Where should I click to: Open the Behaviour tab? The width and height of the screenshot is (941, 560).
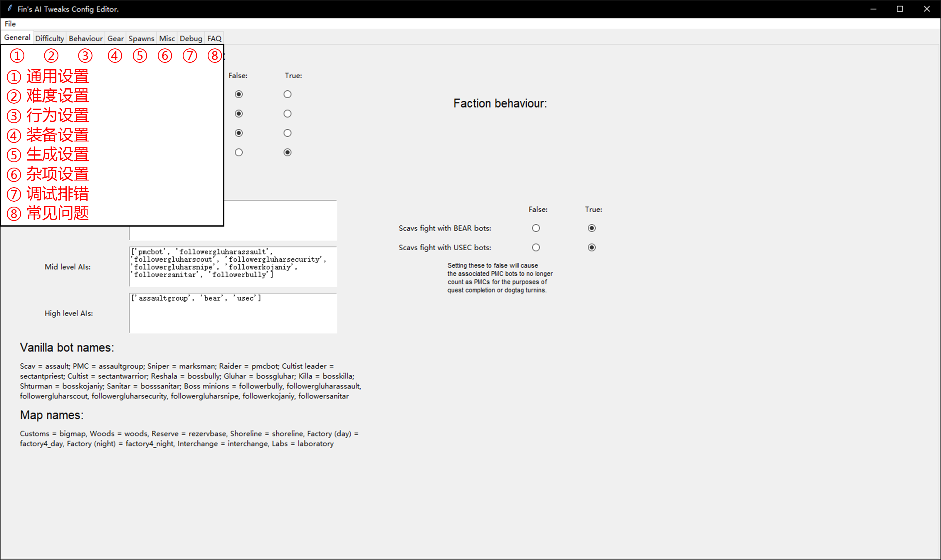[x=86, y=38]
